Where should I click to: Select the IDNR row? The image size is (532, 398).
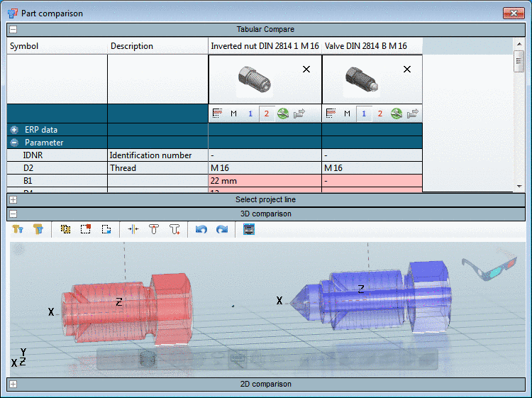click(214, 155)
